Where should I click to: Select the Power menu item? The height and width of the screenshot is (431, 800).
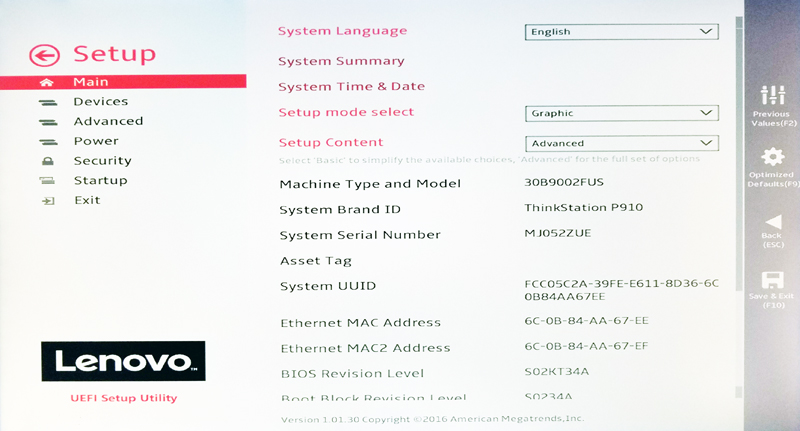[x=96, y=141]
